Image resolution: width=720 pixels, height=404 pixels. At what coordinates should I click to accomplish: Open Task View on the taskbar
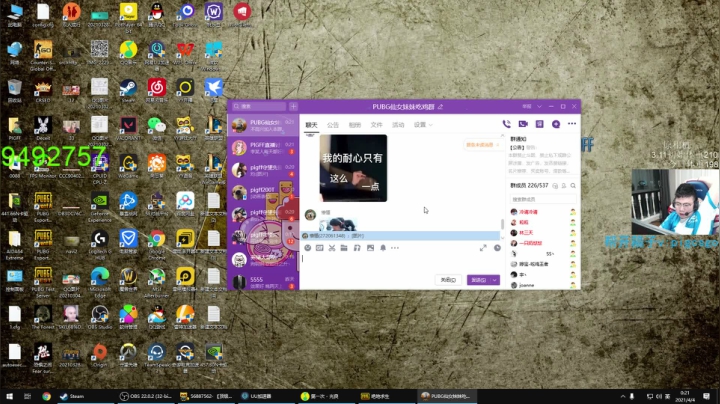point(27,396)
